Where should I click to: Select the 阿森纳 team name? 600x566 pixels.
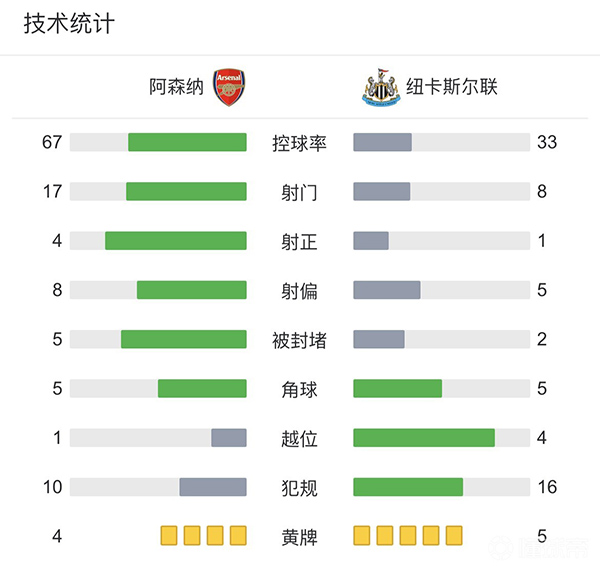point(176,88)
